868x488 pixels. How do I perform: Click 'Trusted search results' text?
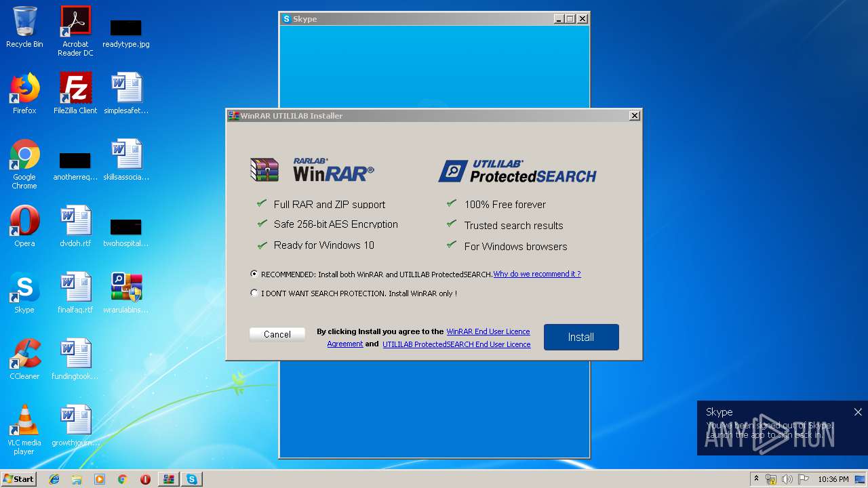[x=514, y=225]
